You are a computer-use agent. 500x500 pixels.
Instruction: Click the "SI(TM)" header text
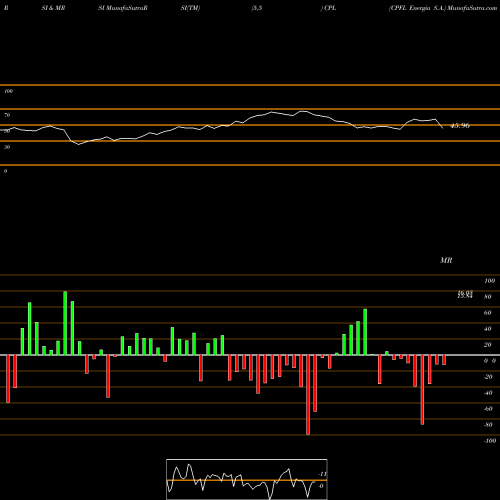pos(190,8)
